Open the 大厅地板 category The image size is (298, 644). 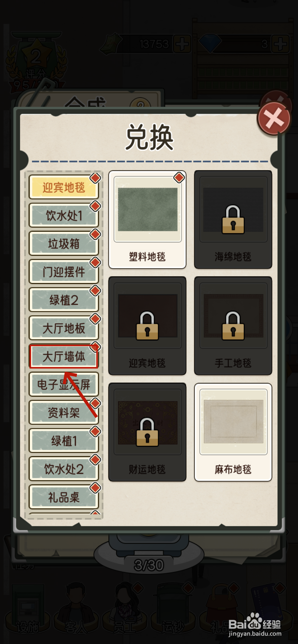coord(64,328)
